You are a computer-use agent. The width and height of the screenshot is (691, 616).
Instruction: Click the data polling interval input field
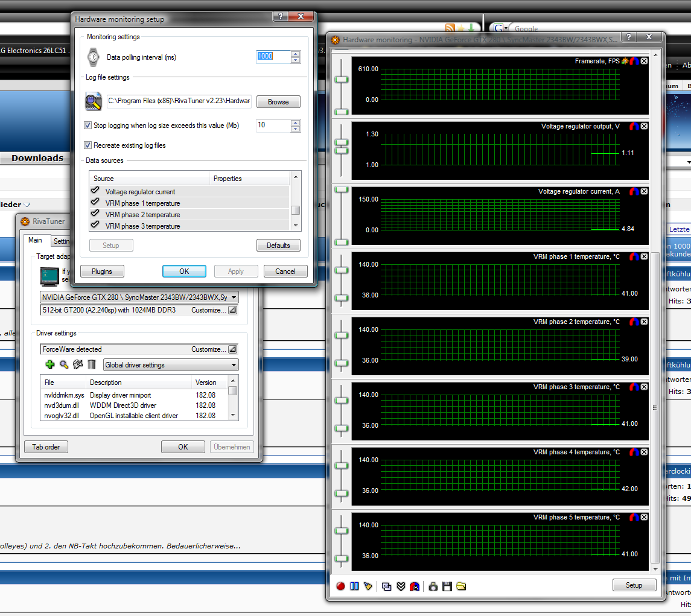click(x=273, y=56)
